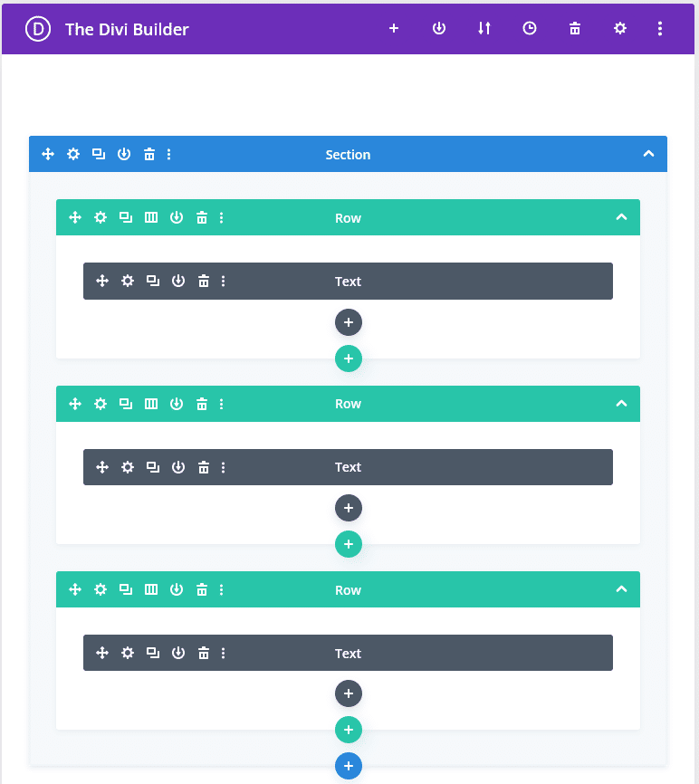Open the Divi Builder logo circle
The width and height of the screenshot is (699, 784).
37,28
